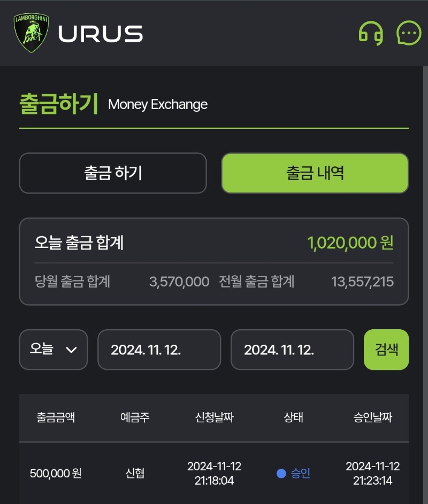Open the headset customer support icon
This screenshot has width=428, height=504.
371,33
